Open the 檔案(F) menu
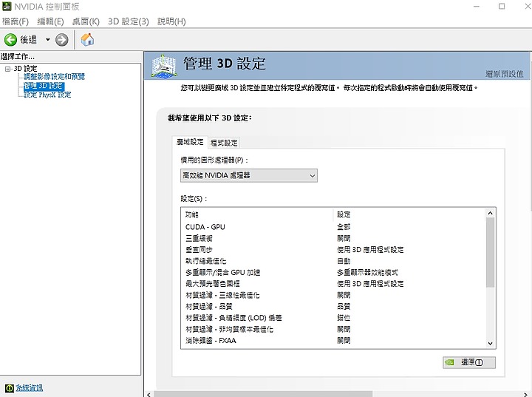The width and height of the screenshot is (532, 397). click(16, 21)
